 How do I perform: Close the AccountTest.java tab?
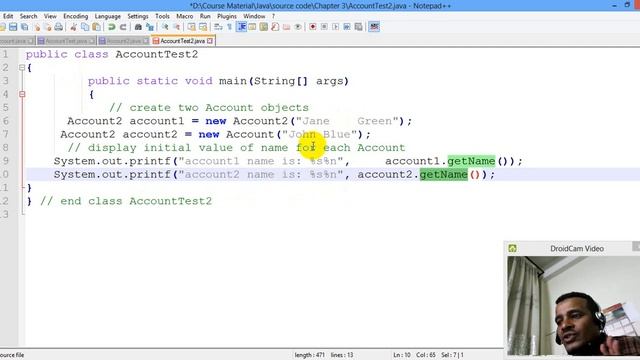92,41
